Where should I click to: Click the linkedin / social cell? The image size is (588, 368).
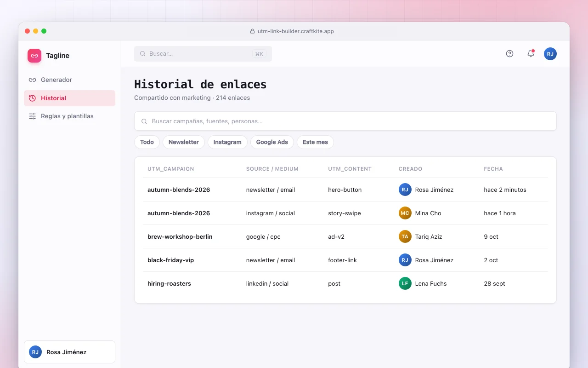click(267, 283)
